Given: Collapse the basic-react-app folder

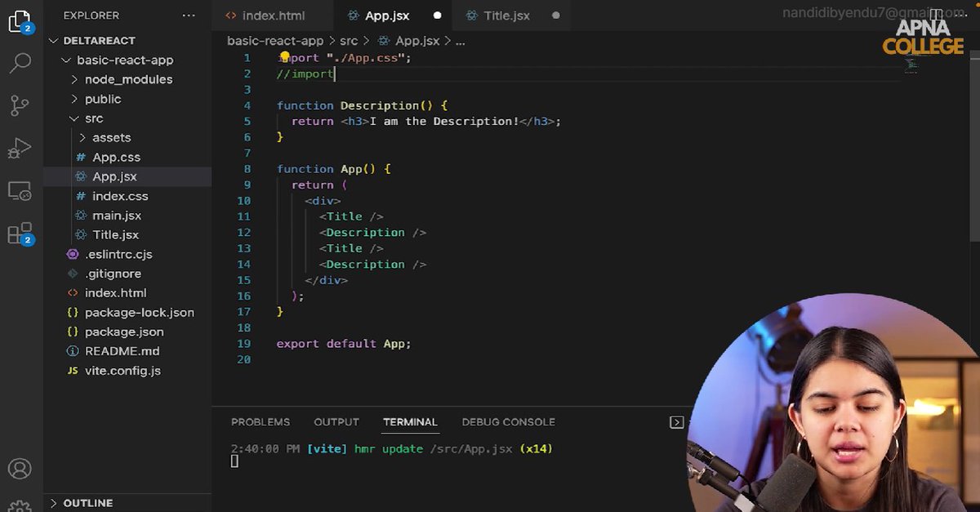Looking at the screenshot, I should coord(127,60).
